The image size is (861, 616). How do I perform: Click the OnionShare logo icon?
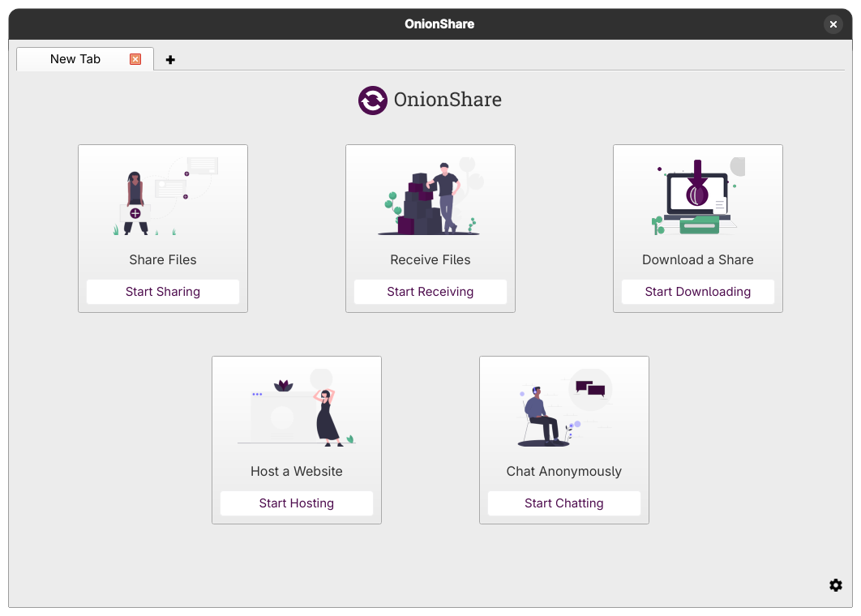(x=373, y=100)
